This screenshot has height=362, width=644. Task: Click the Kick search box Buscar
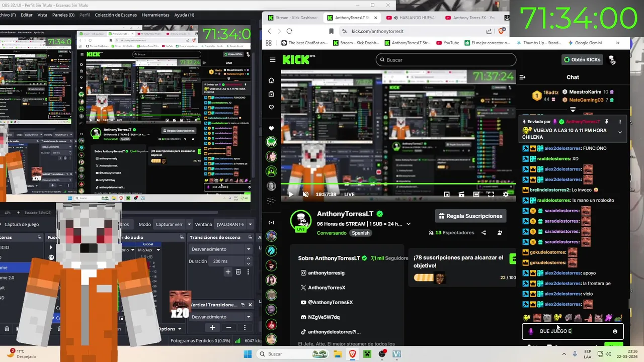446,60
